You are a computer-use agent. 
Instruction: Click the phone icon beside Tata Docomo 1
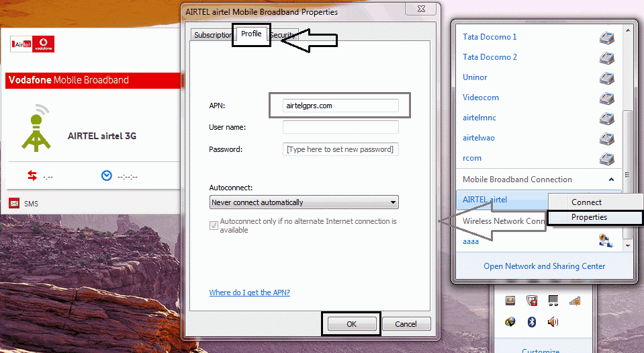606,38
